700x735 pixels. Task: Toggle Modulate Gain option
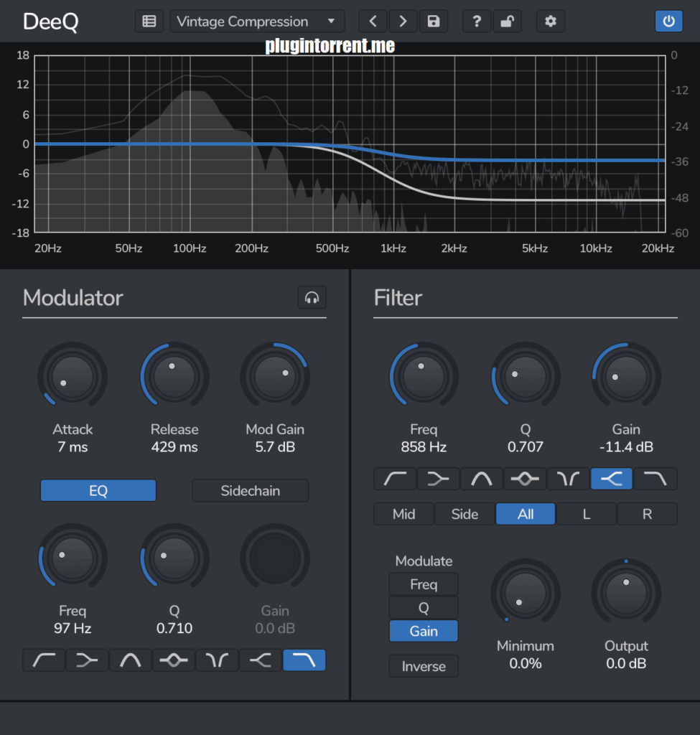point(424,631)
